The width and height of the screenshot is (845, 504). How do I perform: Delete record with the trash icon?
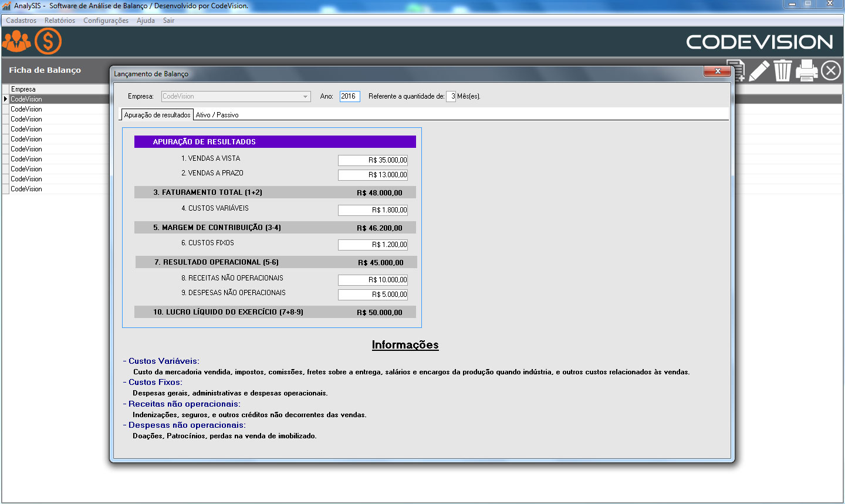[782, 71]
